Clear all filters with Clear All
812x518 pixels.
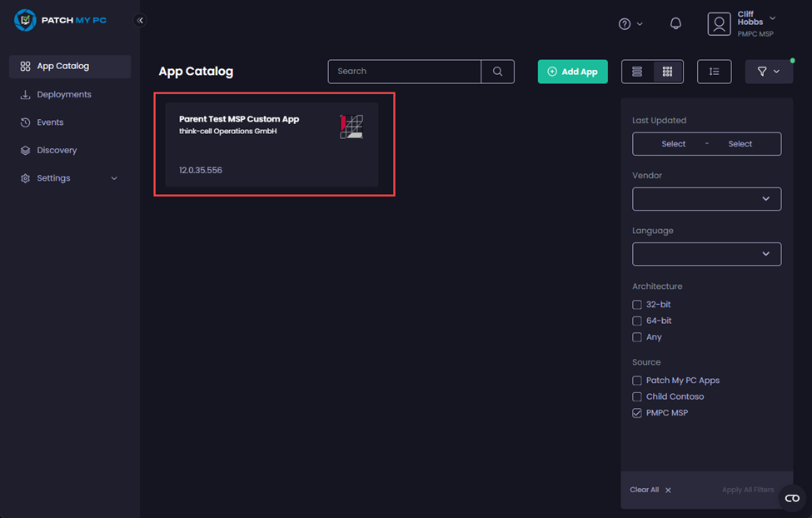pyautogui.click(x=645, y=490)
